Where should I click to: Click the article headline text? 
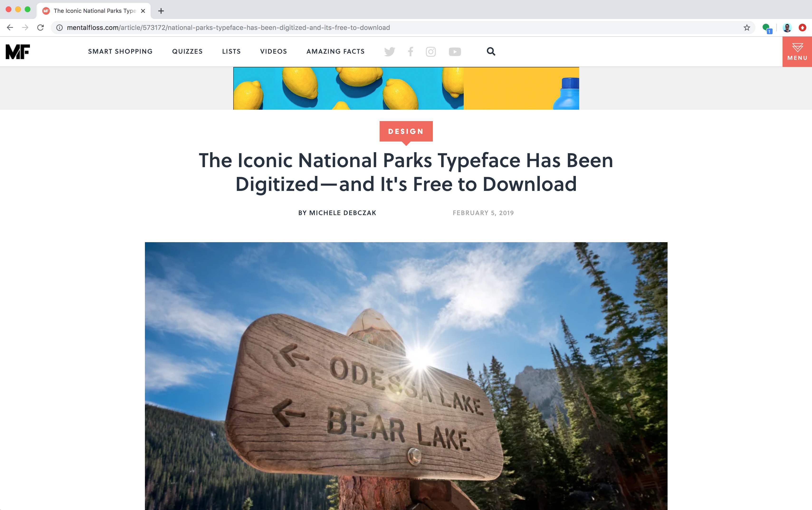coord(406,172)
